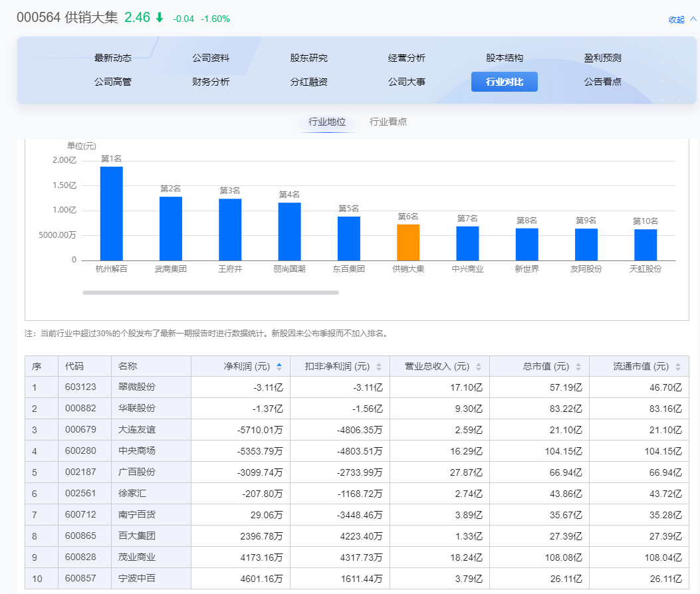Open the 最新动态 tab
The image size is (700, 594).
click(113, 58)
